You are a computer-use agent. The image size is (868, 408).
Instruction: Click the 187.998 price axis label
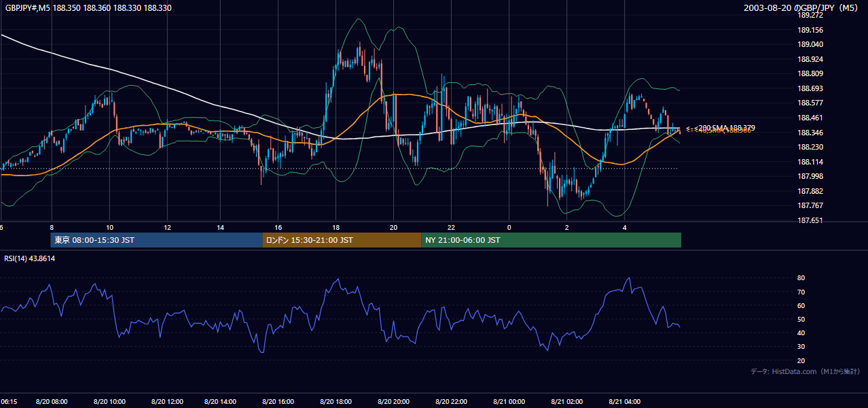click(811, 176)
